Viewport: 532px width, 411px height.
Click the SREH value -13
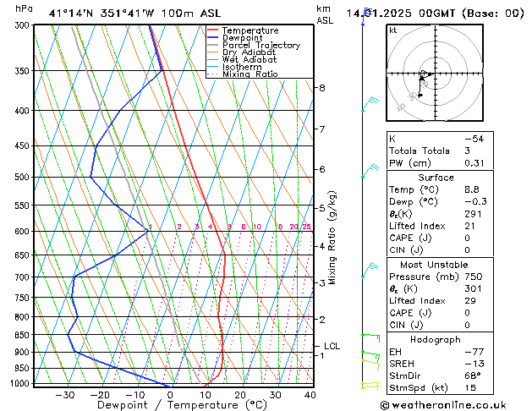click(474, 364)
